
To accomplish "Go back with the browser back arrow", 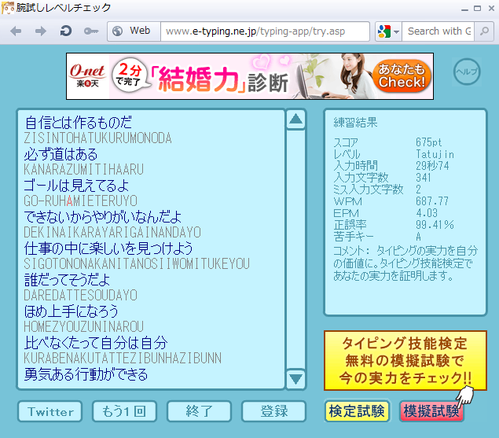I will pos(16,31).
